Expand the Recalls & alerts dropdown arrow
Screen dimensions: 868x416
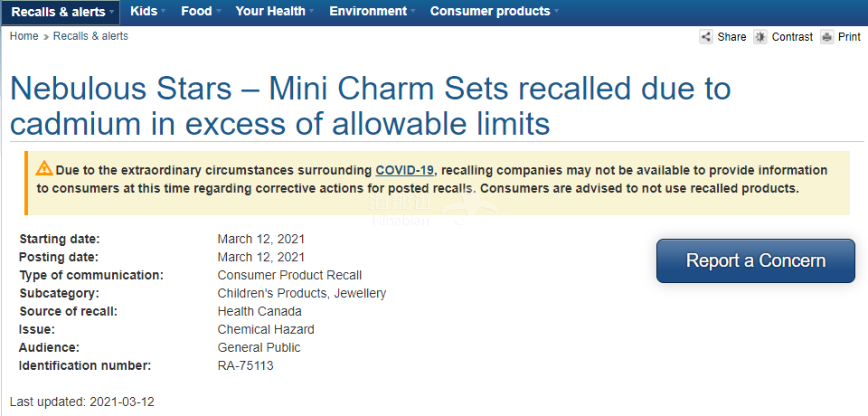pyautogui.click(x=112, y=12)
